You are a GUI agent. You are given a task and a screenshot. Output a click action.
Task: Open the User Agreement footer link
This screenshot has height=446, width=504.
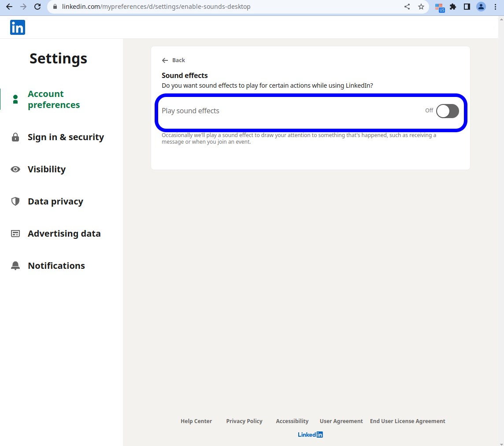pos(341,421)
